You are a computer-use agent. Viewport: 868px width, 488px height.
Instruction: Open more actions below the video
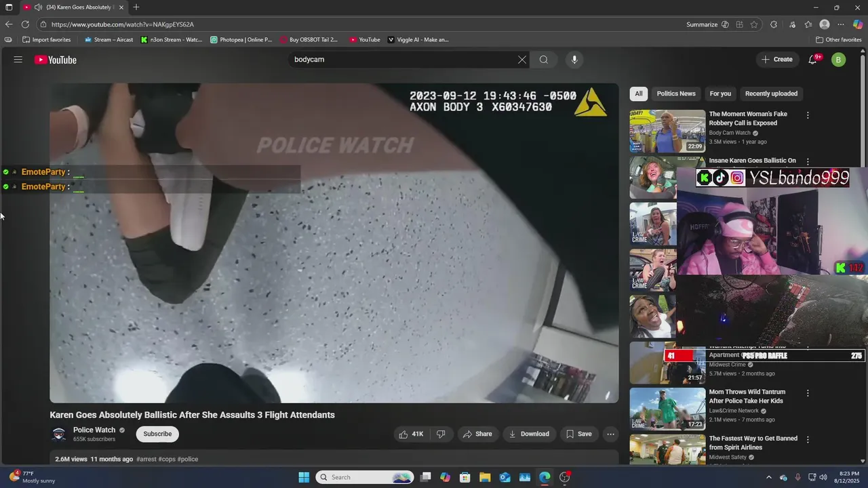pyautogui.click(x=611, y=434)
